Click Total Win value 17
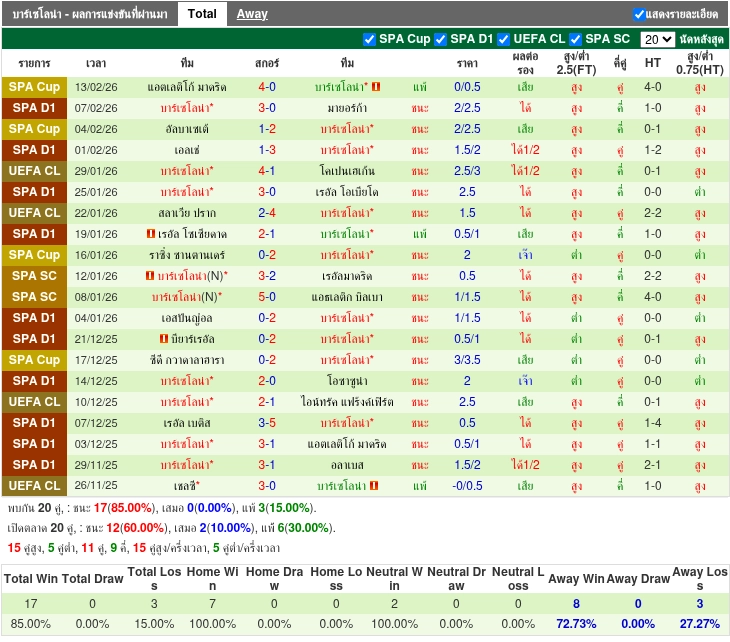Image resolution: width=730 pixels, height=642 pixels. tap(31, 604)
